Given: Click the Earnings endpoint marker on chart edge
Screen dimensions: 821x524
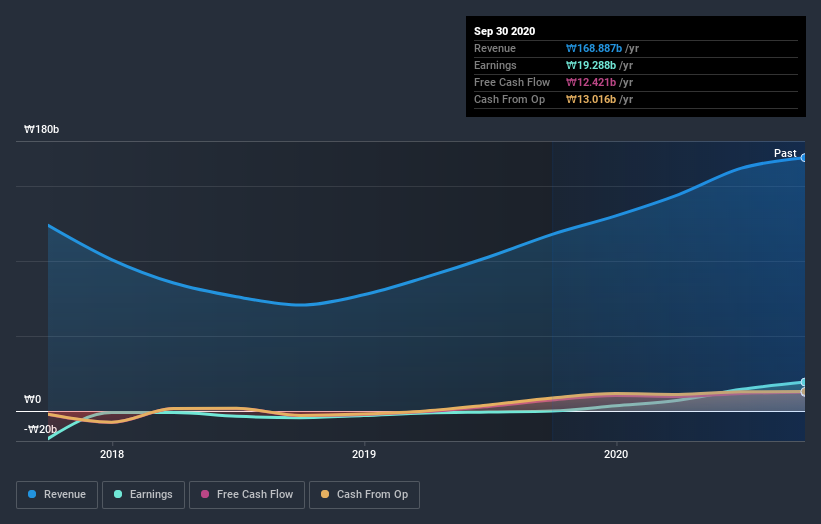Looking at the screenshot, I should 804,382.
